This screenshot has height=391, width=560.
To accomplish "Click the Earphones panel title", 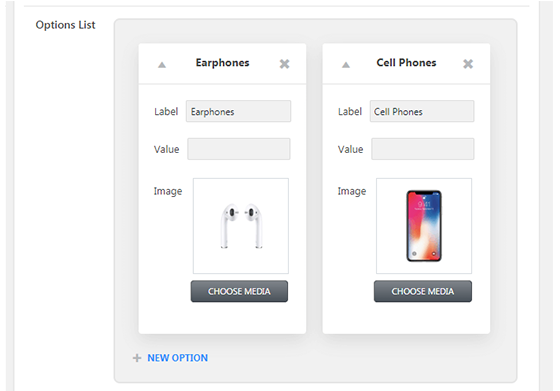I will (x=222, y=63).
